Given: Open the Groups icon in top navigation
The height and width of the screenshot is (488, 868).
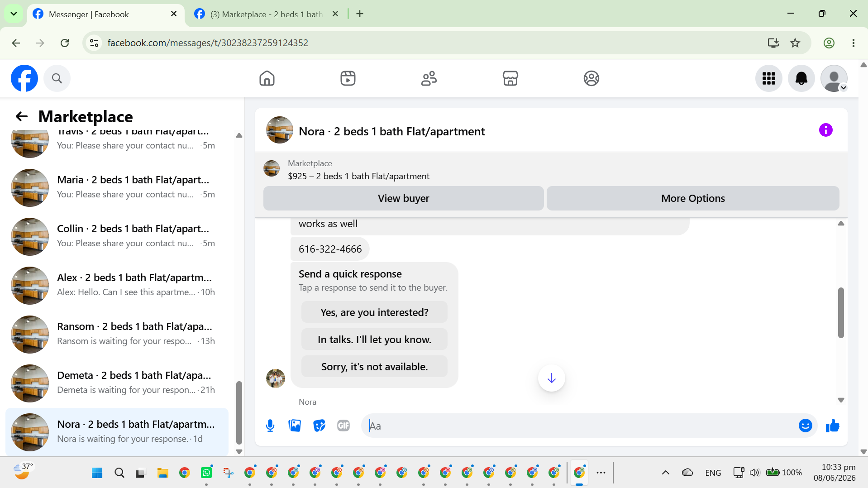Looking at the screenshot, I should pos(591,78).
